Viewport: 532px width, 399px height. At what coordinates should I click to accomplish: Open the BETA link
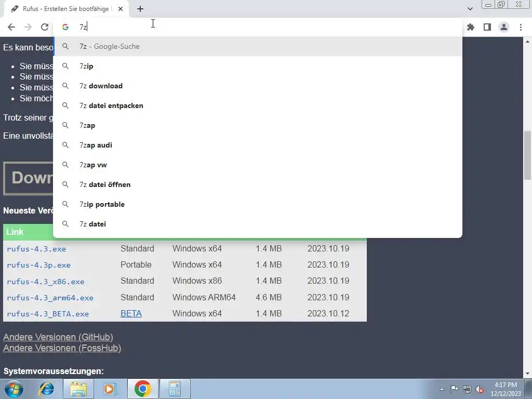(131, 313)
